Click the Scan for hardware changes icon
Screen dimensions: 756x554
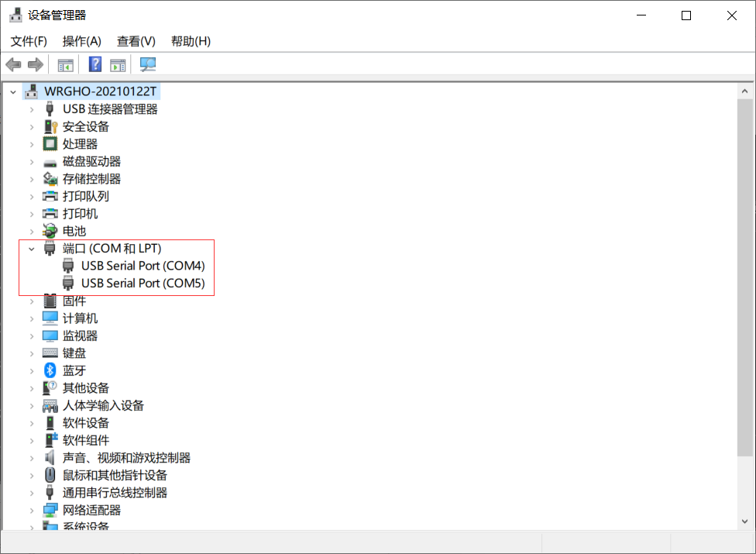[x=146, y=64]
